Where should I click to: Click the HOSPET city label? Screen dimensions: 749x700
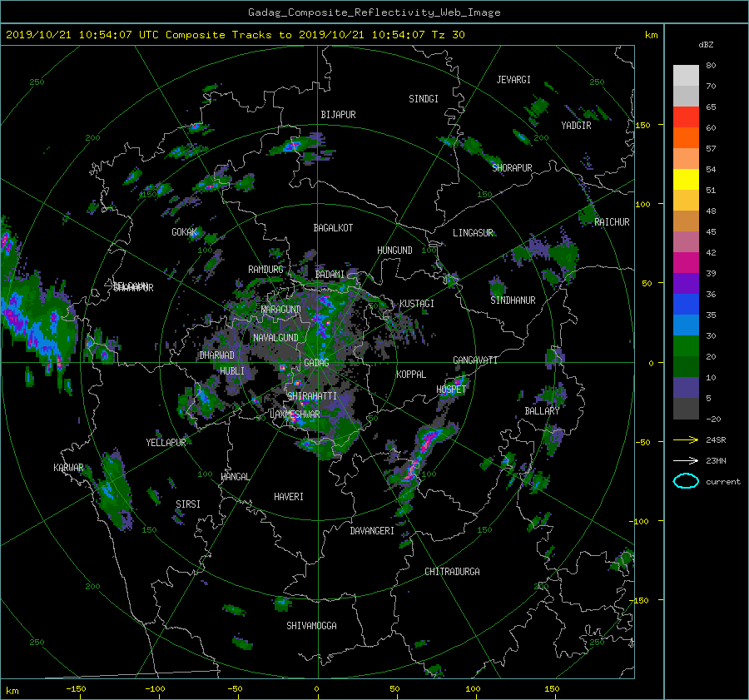tap(451, 390)
